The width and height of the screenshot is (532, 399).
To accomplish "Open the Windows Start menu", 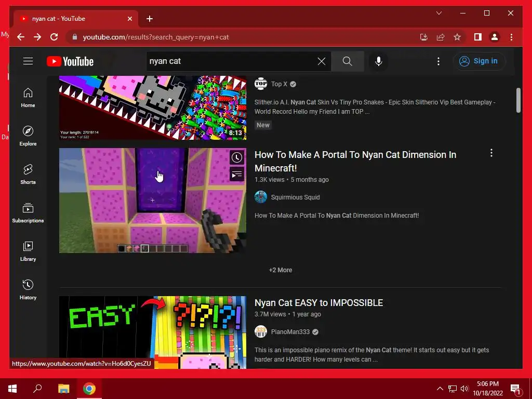I will coord(12,389).
